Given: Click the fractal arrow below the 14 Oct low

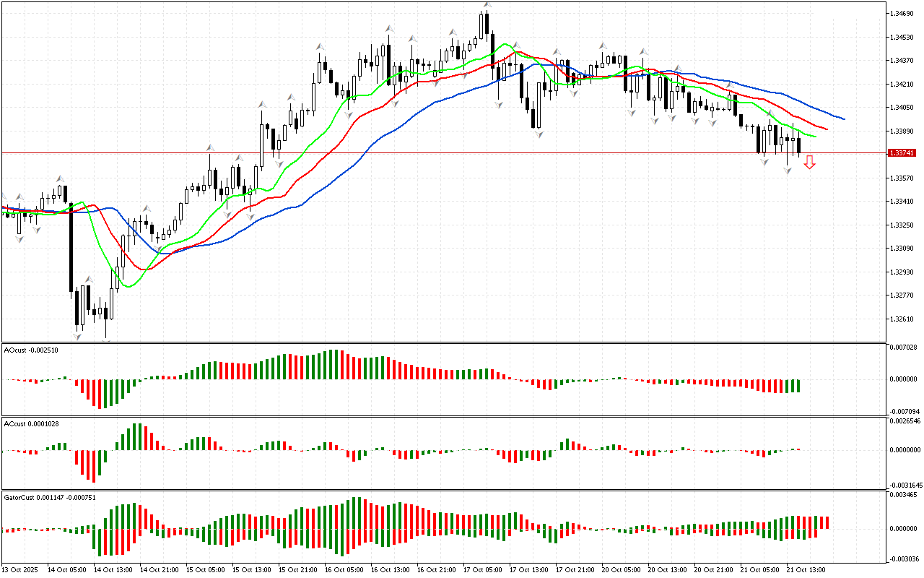Looking at the screenshot, I should (x=77, y=335).
